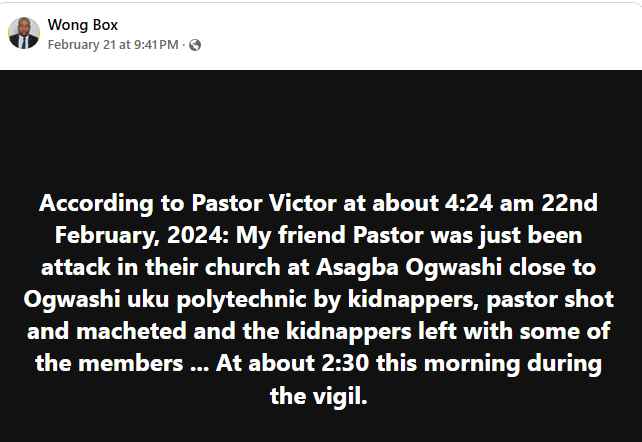
Task: Click the time '4:24 am' in the post
Action: (489, 203)
